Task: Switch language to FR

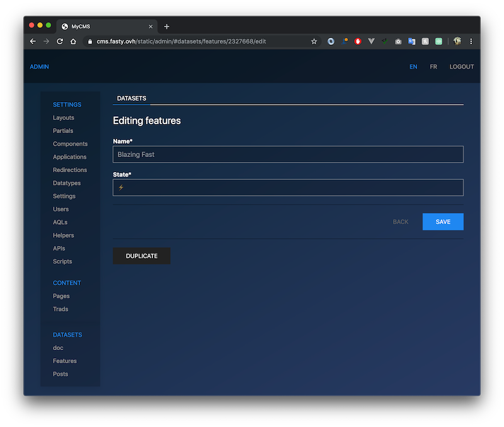Action: tap(433, 67)
